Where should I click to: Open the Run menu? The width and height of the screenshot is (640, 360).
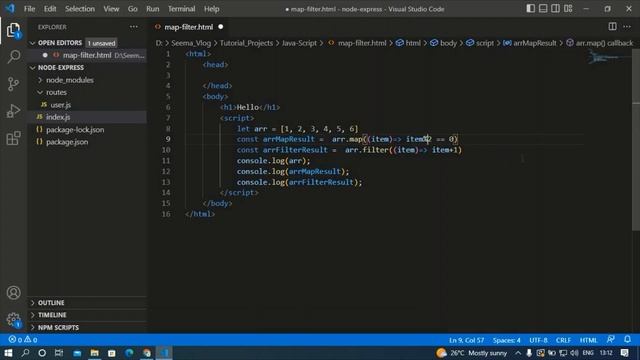[x=153, y=9]
